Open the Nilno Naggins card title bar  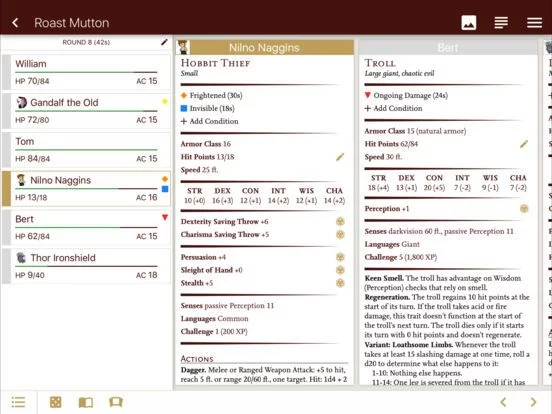coord(265,48)
